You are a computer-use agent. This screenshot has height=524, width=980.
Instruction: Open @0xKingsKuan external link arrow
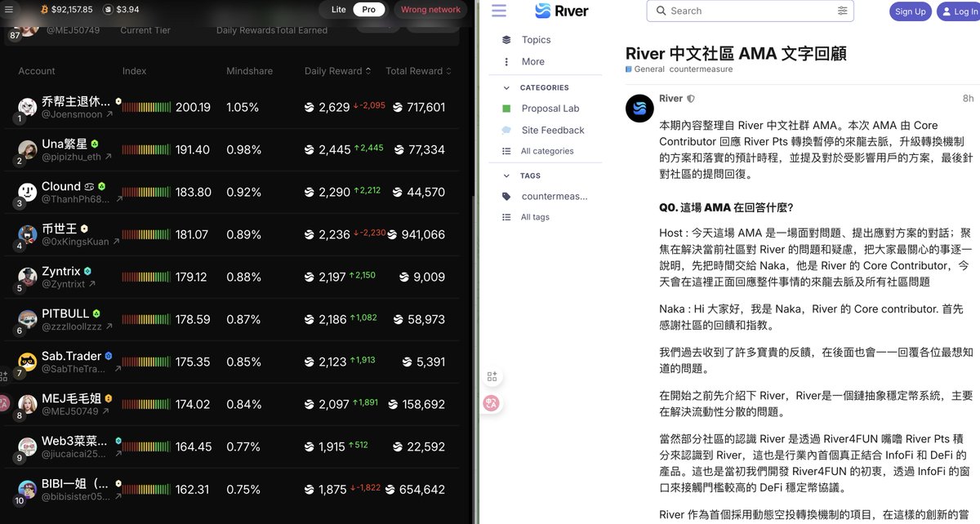click(x=115, y=242)
